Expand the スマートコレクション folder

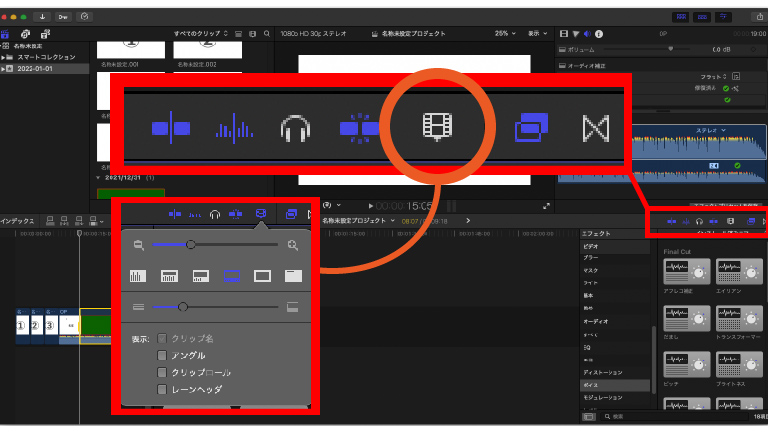coord(3,57)
